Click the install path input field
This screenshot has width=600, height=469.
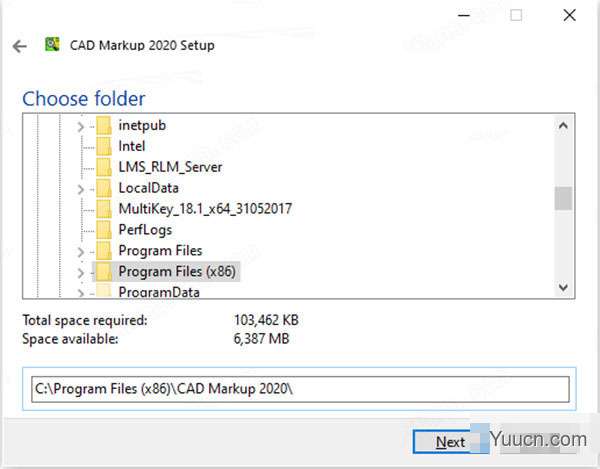(x=300, y=389)
